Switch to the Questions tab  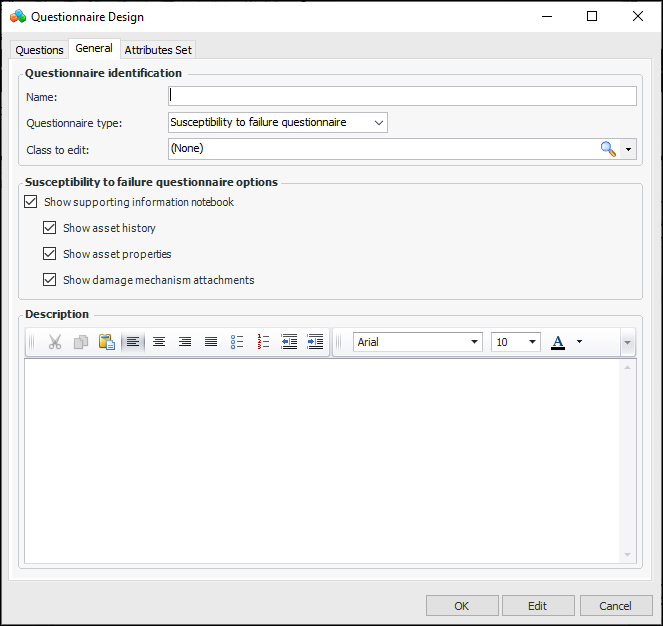coord(39,50)
